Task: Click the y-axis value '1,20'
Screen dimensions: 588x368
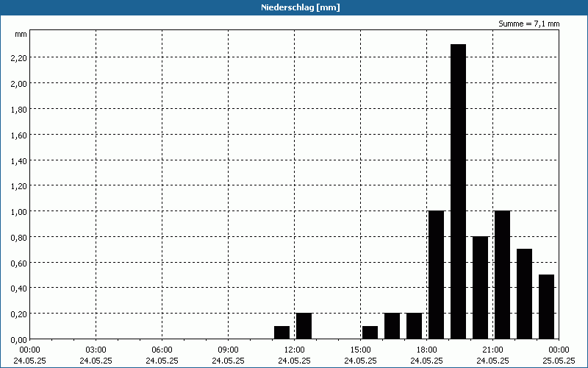Action: tap(19, 186)
